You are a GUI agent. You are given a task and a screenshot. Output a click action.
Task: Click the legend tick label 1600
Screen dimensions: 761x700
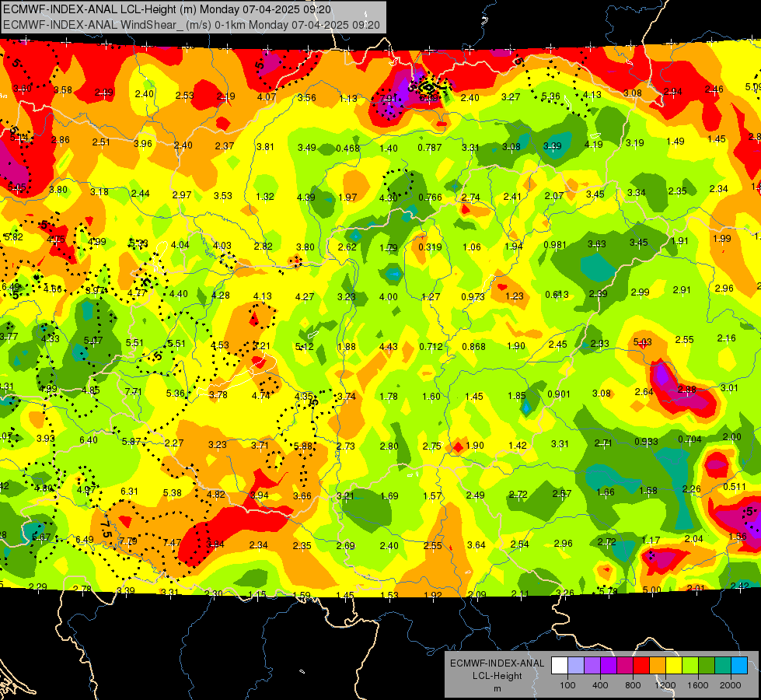coord(698,685)
